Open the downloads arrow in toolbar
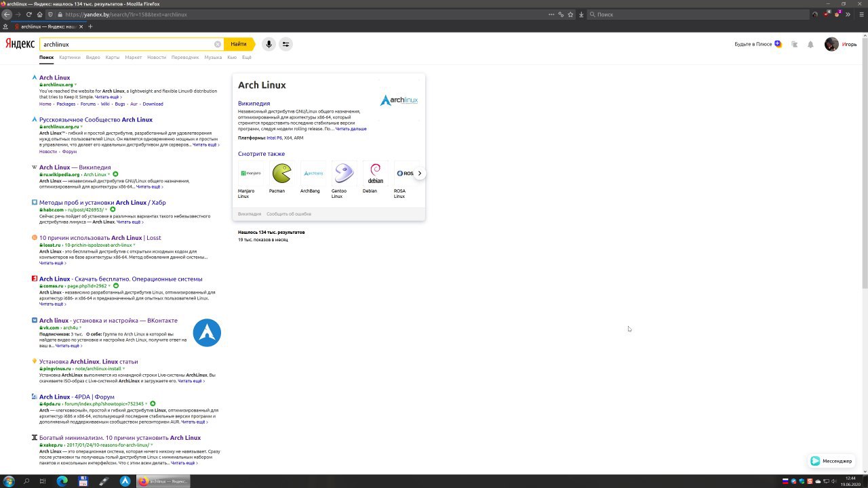This screenshot has width=868, height=488. click(x=581, y=14)
